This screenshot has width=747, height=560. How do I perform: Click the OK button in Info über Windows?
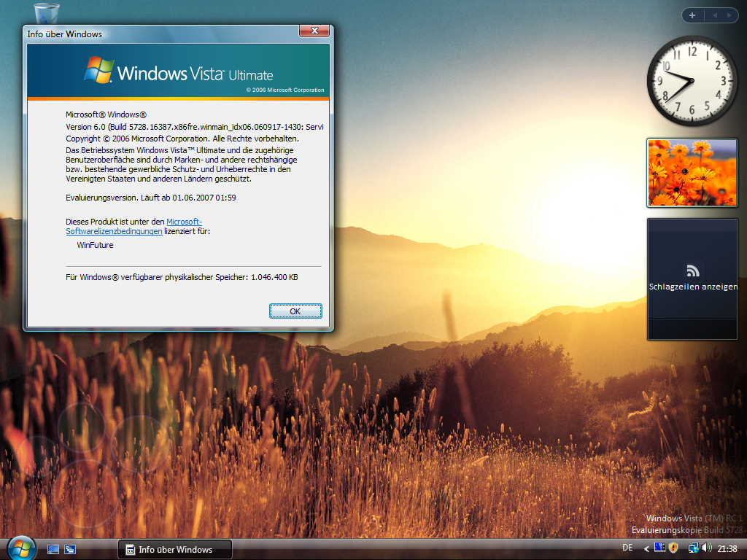(295, 311)
